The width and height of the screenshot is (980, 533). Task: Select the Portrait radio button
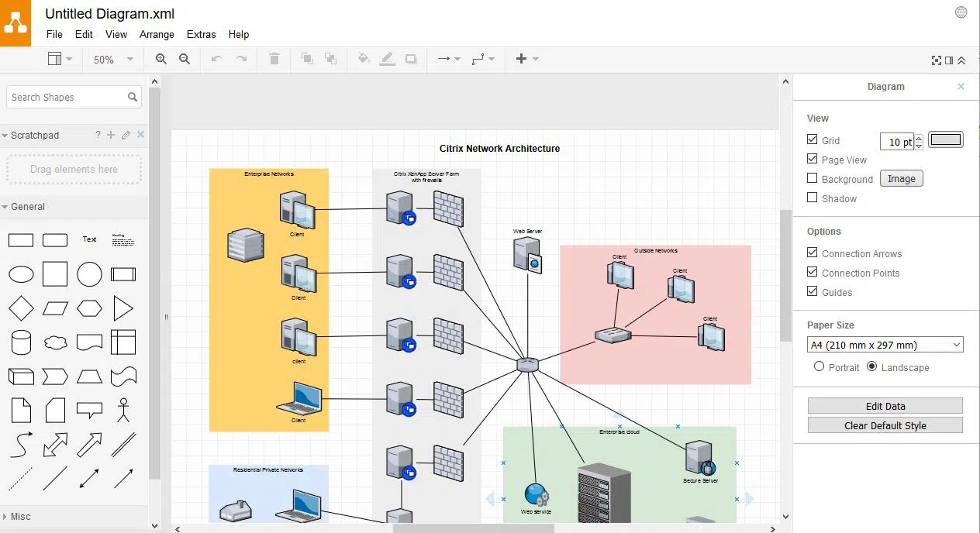point(819,366)
